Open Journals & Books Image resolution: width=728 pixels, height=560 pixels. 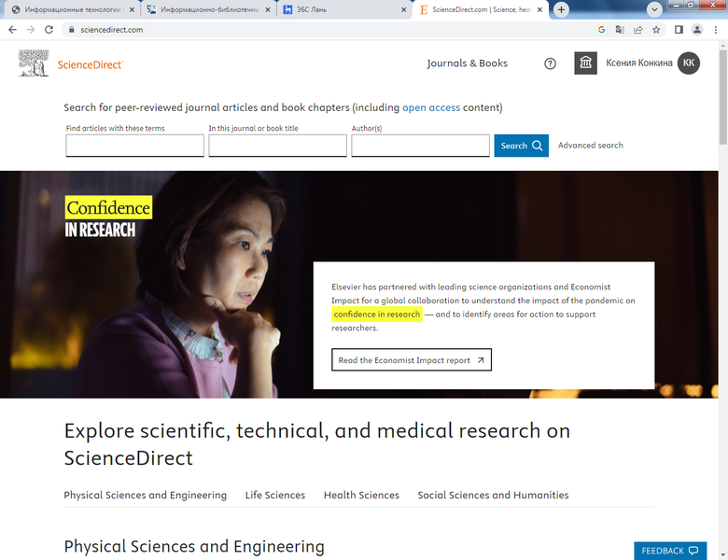(x=467, y=63)
